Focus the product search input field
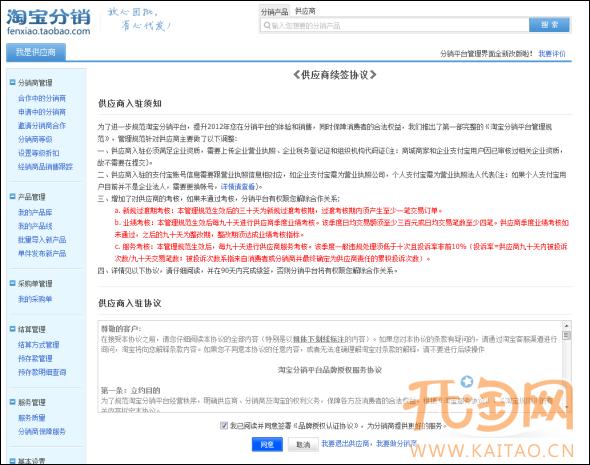590x465 pixels. click(394, 26)
